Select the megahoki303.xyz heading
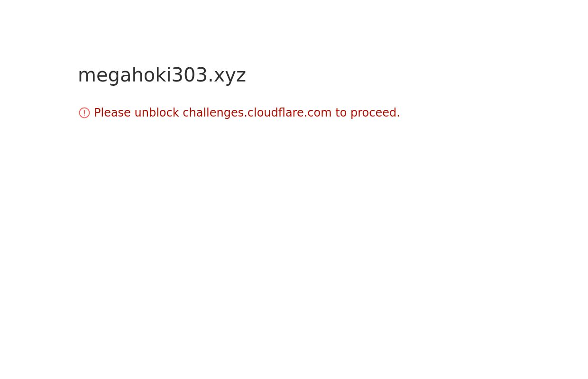588x379 pixels. pos(162,75)
